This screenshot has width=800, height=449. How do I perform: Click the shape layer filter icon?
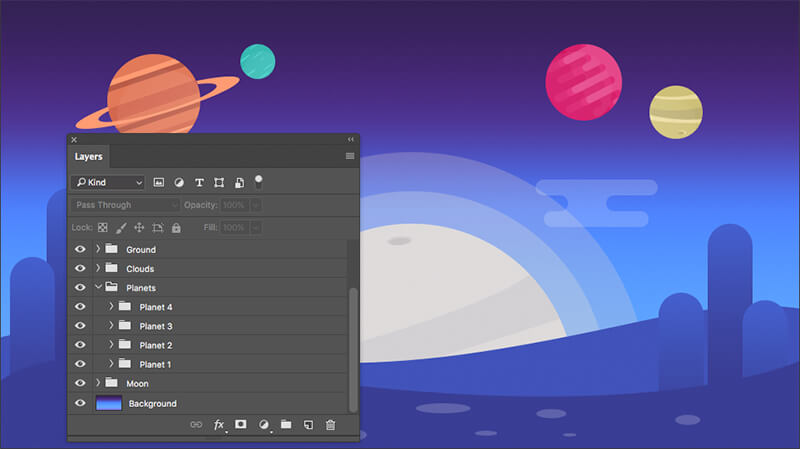coord(219,183)
